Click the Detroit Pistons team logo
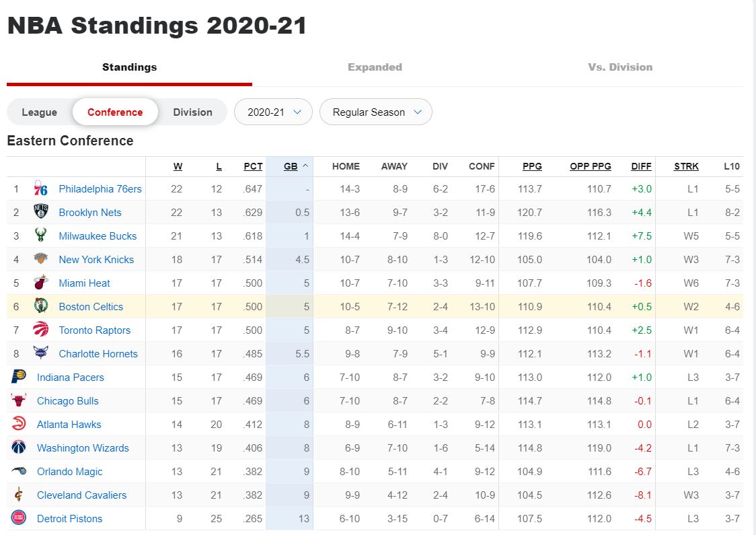 click(19, 518)
